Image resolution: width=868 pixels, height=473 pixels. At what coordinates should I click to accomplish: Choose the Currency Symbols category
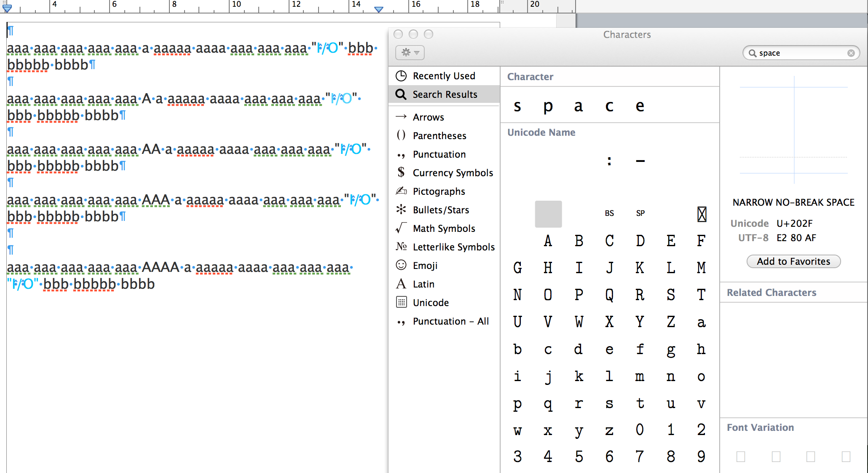pos(453,173)
